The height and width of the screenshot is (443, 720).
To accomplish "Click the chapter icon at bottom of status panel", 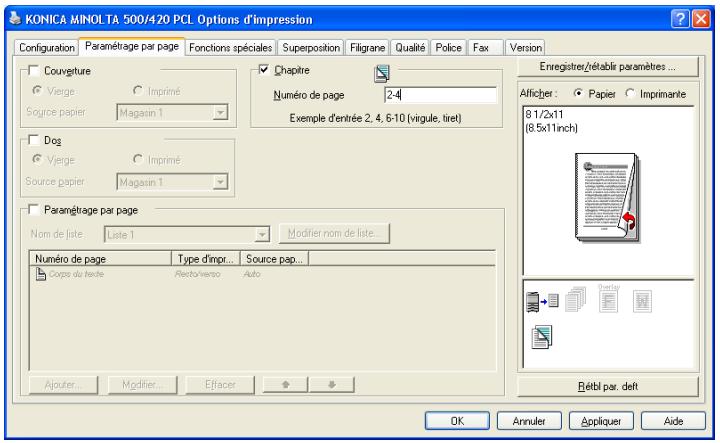I will pyautogui.click(x=542, y=337).
